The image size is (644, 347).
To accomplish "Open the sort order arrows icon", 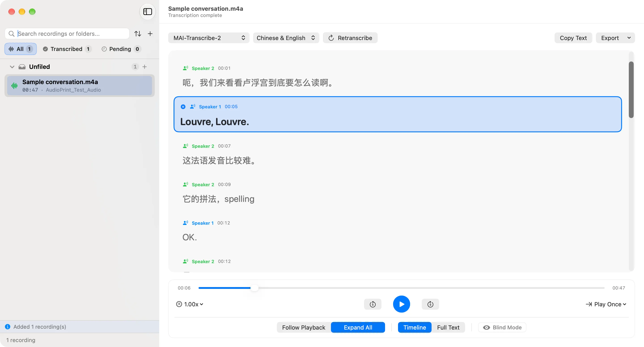I will pos(138,34).
